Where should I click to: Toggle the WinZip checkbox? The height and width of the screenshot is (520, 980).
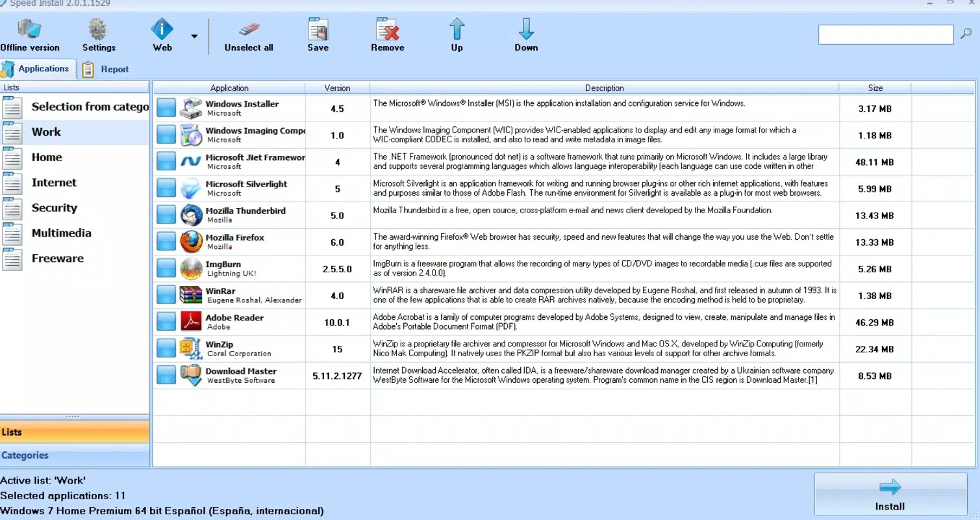(166, 348)
